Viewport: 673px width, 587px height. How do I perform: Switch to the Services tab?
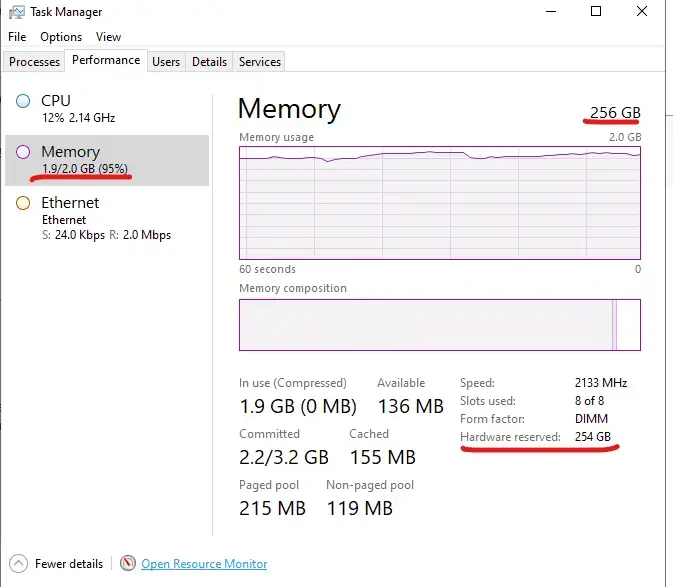(260, 62)
